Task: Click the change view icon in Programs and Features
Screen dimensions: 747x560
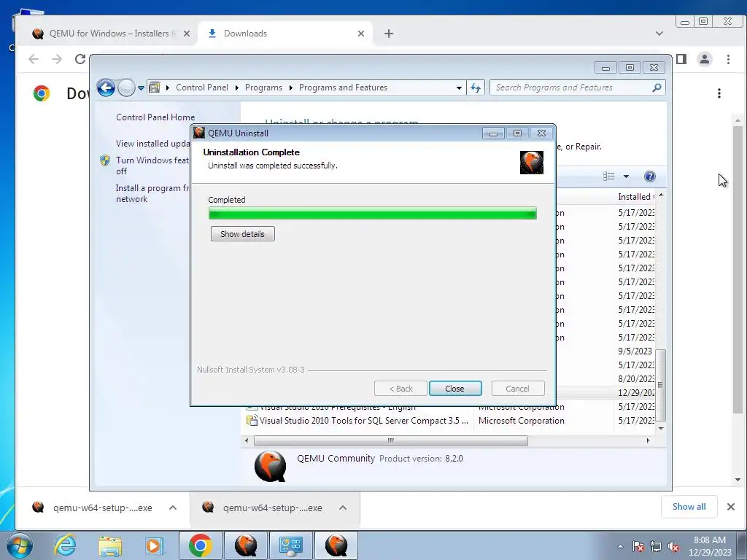Action: point(609,176)
